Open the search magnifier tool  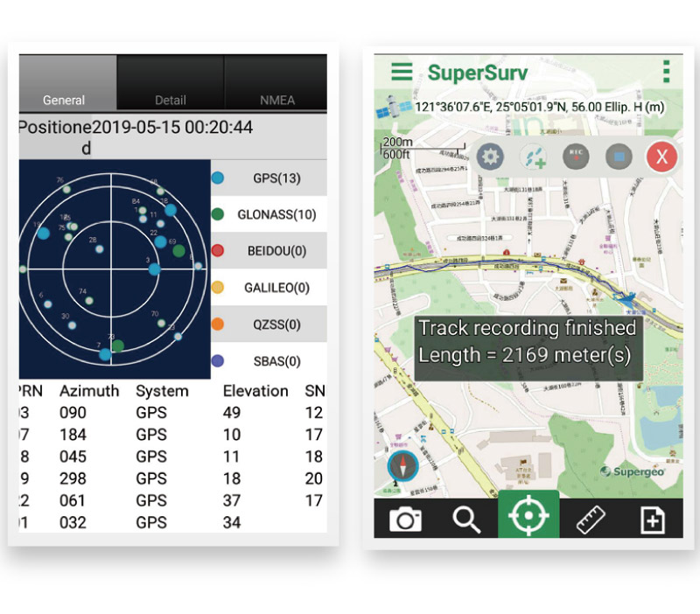[466, 520]
